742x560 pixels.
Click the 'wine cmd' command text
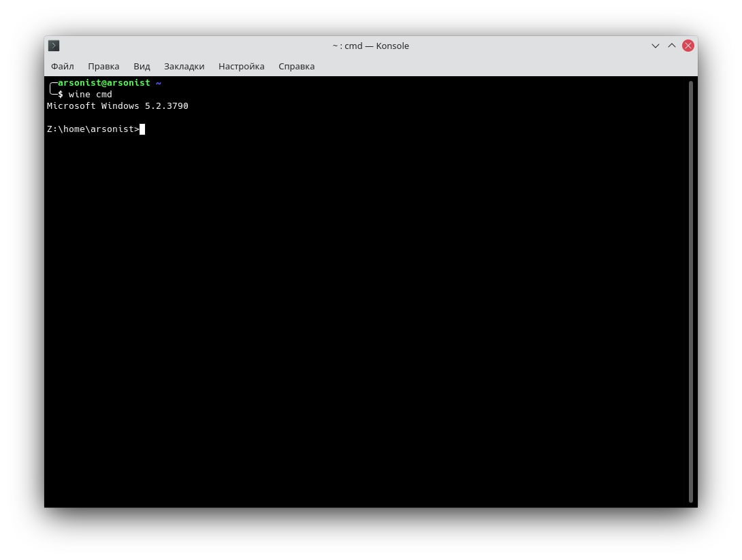click(90, 95)
